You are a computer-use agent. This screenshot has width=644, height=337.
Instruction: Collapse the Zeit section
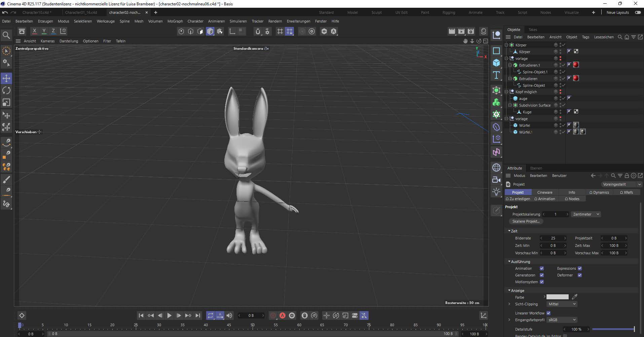click(x=509, y=231)
